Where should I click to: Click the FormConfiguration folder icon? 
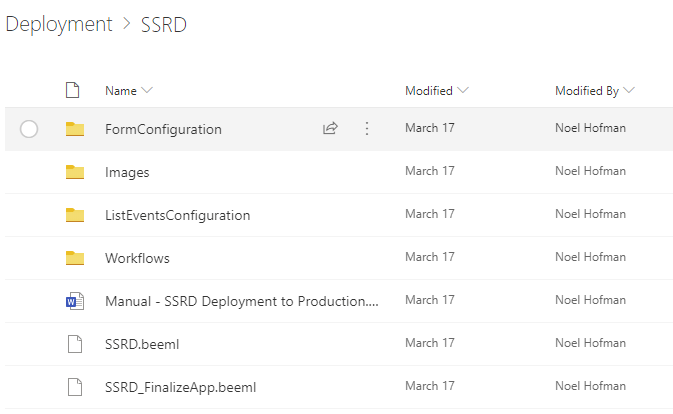pos(75,129)
